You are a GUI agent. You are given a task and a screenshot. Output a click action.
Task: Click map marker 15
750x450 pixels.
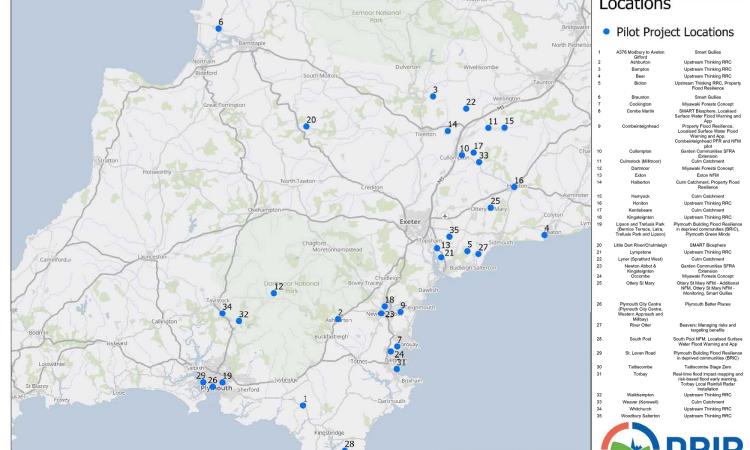(504, 128)
